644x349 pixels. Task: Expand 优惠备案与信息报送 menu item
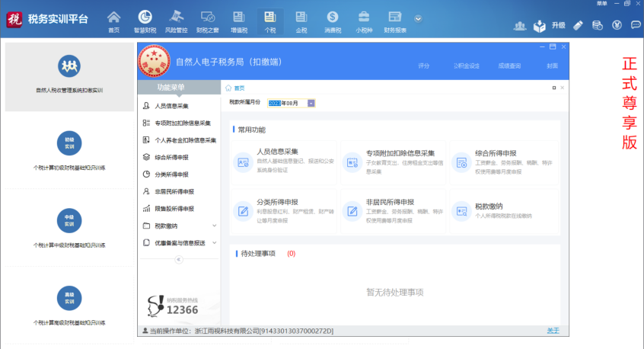tap(214, 243)
